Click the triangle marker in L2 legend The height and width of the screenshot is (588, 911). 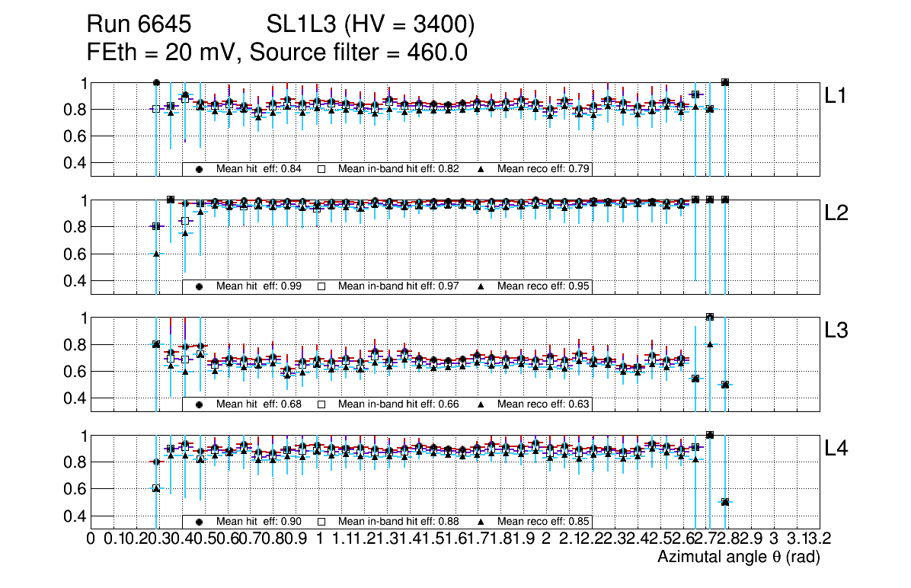click(x=481, y=287)
